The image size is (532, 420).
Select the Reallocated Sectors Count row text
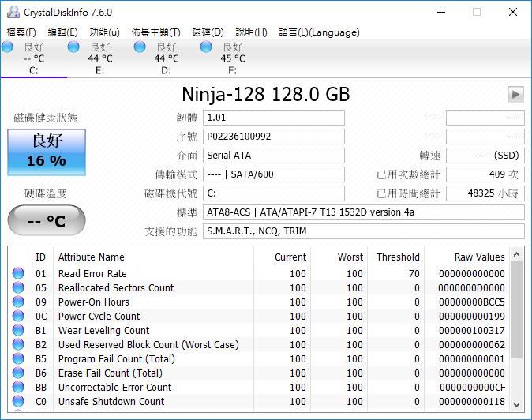point(116,287)
